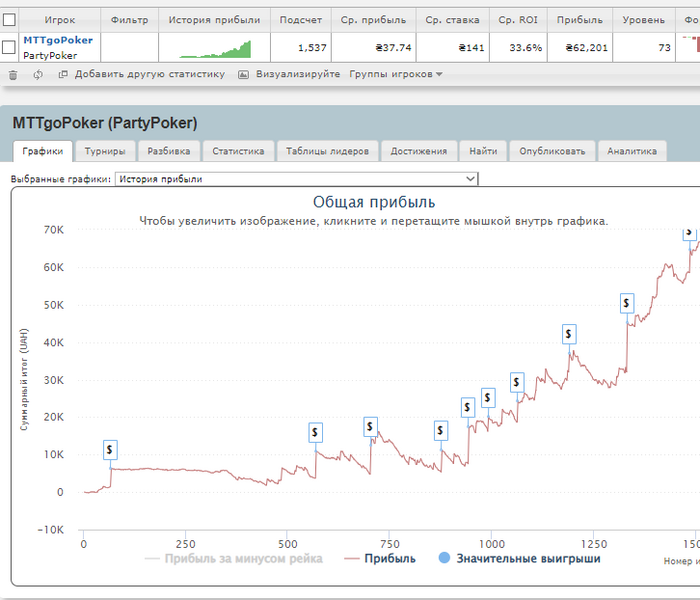
Task: Toggle Прибыль за минусом рейка legend
Action: pyautogui.click(x=234, y=558)
